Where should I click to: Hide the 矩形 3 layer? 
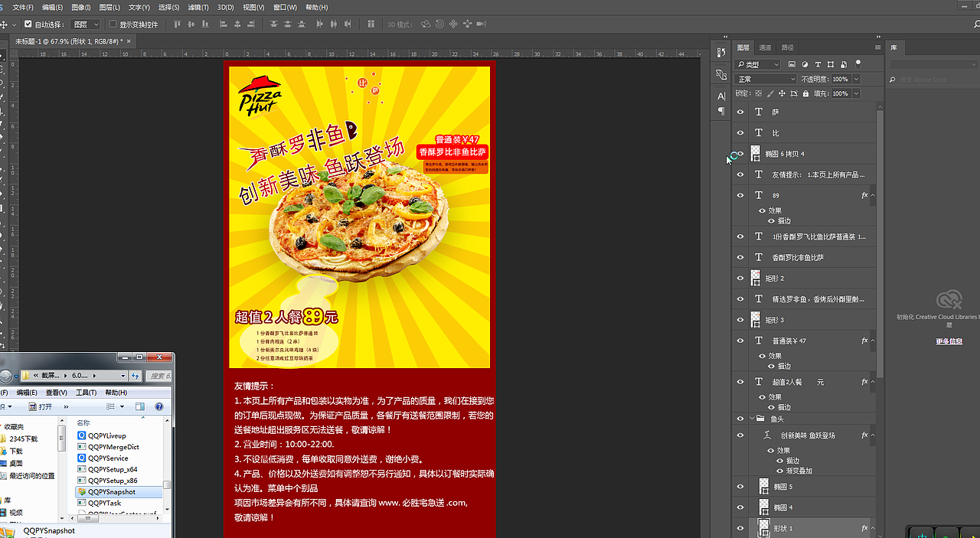click(740, 320)
